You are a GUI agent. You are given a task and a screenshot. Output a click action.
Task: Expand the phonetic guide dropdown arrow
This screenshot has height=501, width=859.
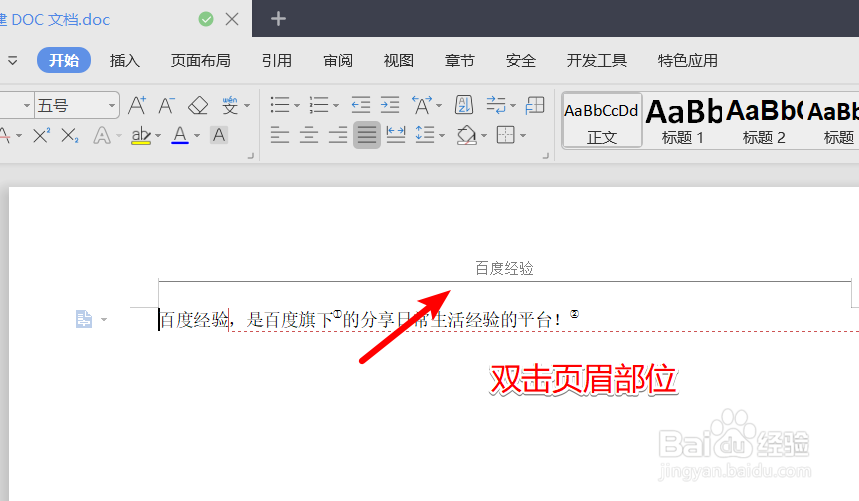pyautogui.click(x=247, y=105)
